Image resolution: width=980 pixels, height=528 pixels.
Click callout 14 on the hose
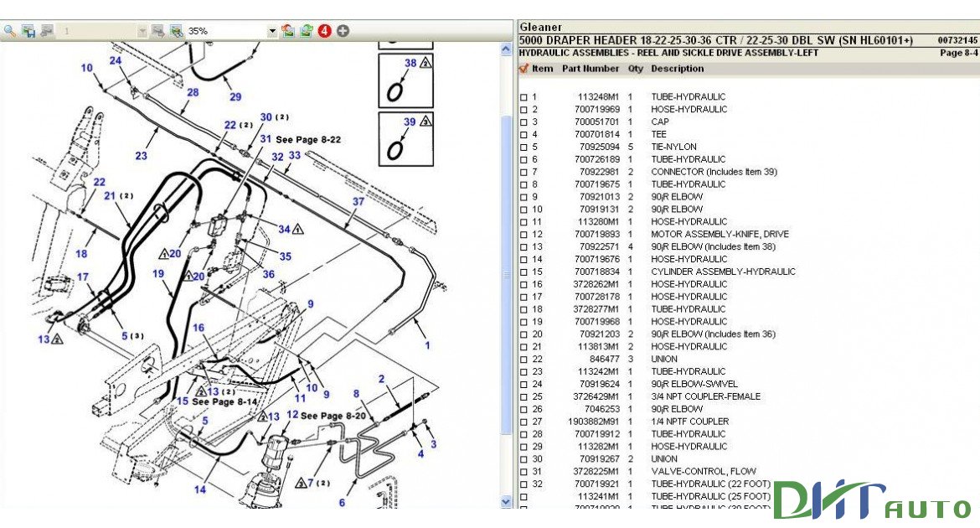[200, 489]
